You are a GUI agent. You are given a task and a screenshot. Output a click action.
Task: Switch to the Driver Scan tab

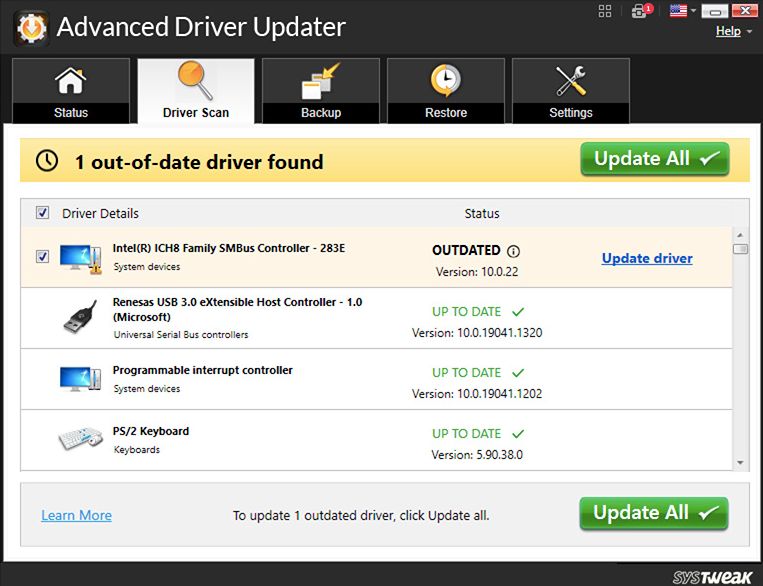coord(196,91)
